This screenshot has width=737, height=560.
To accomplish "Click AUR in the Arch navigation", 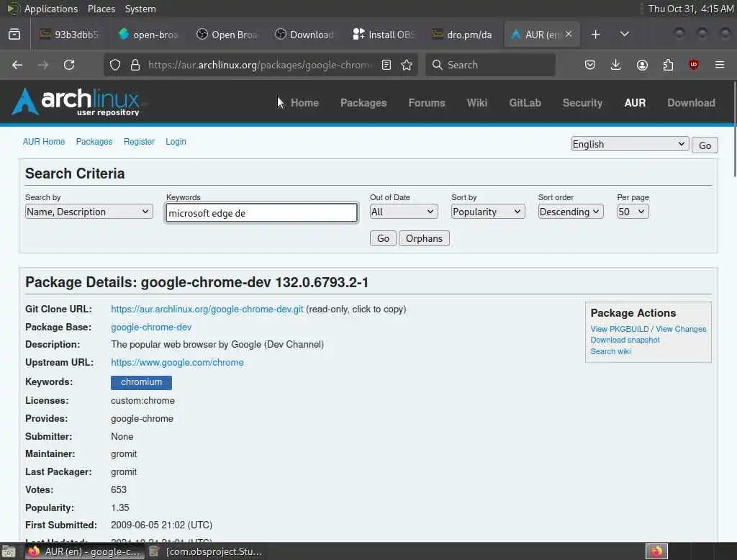I will tap(635, 102).
